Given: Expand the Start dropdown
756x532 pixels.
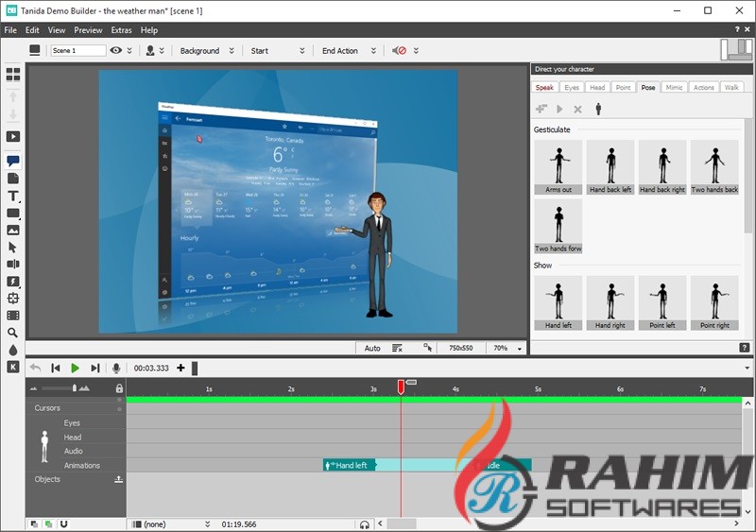Looking at the screenshot, I should tap(302, 50).
